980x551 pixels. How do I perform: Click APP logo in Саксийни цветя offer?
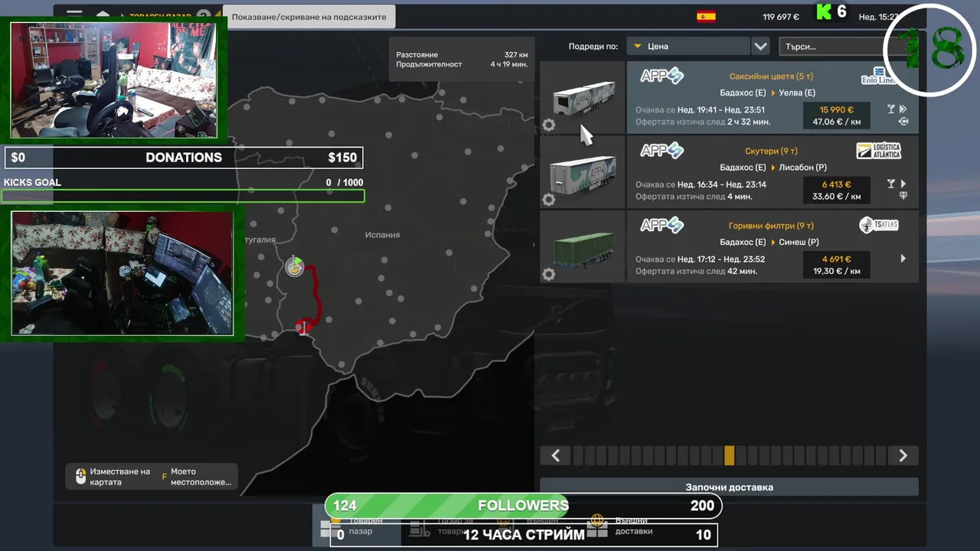[x=661, y=76]
